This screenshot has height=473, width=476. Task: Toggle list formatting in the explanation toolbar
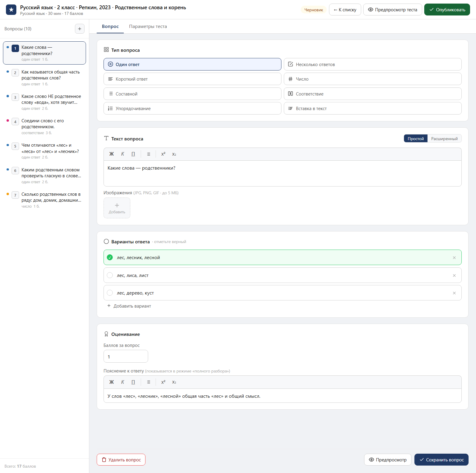tap(148, 382)
